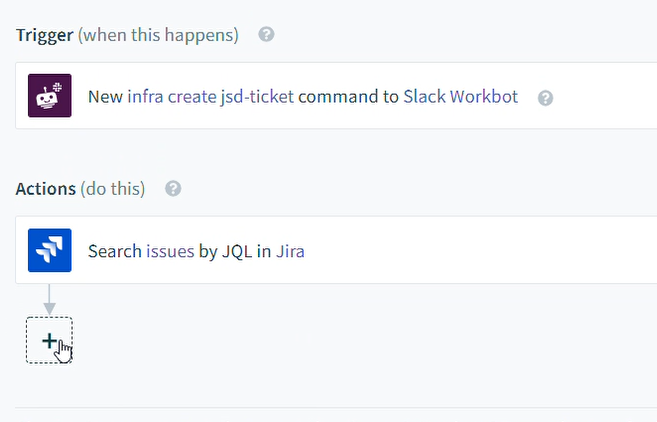This screenshot has width=657, height=422.
Task: Click the 'Jira' link in action step
Action: 290,251
